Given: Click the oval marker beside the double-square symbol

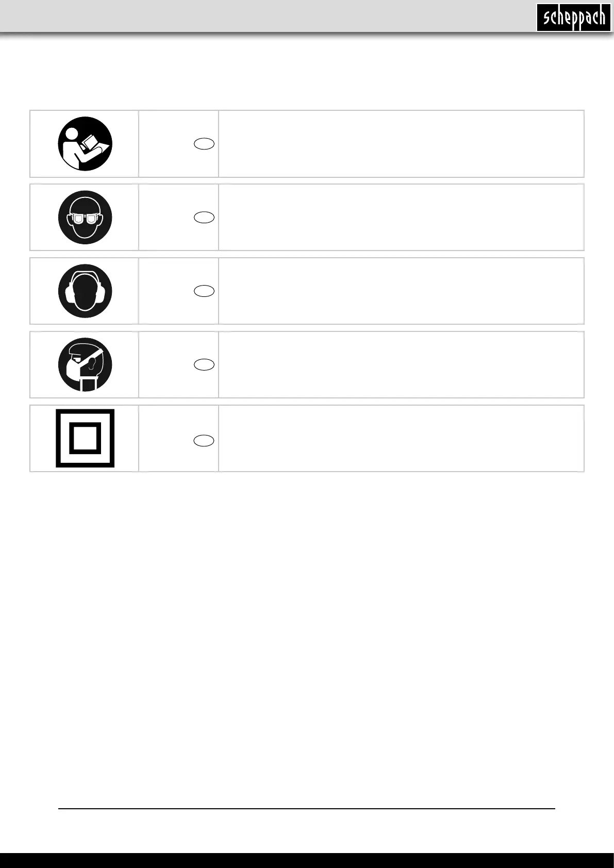Looking at the screenshot, I should tap(204, 440).
